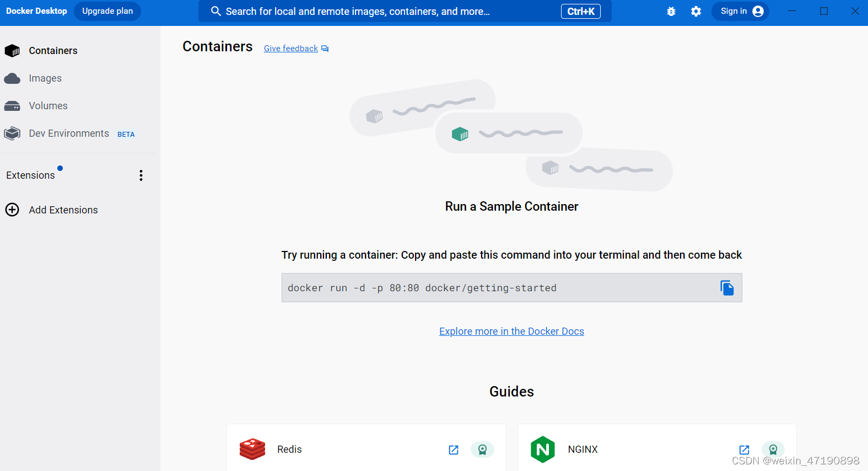The image size is (868, 471).
Task: Click the magnifier search icon
Action: (x=216, y=11)
